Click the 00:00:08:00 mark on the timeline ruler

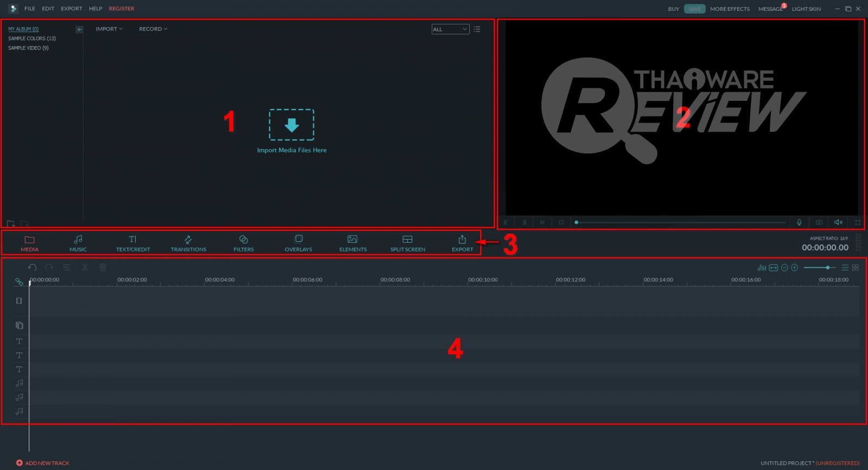click(395, 280)
